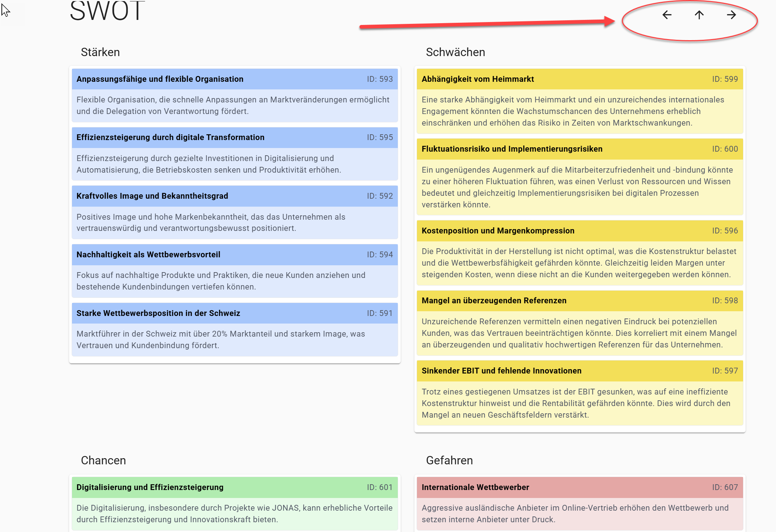Viewport: 776px width, 532px height.
Task: Click the Gefahren section heading
Action: 449,460
